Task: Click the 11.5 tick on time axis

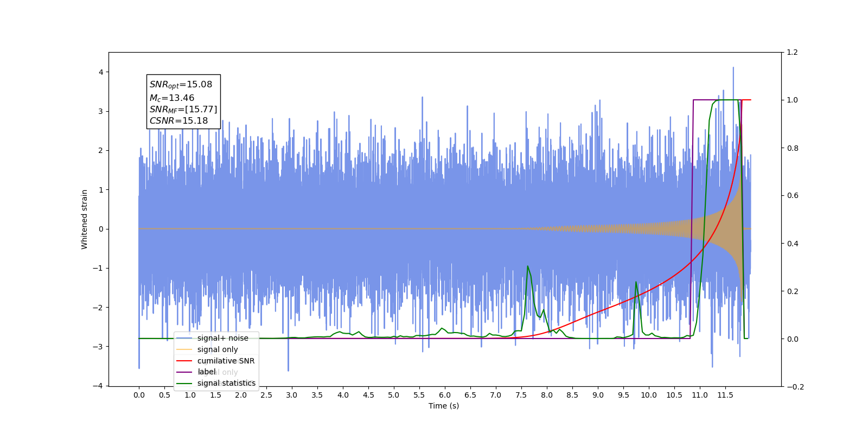Action: [725, 395]
